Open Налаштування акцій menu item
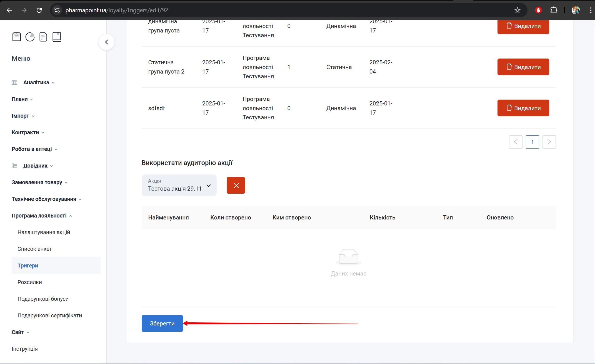 44,232
